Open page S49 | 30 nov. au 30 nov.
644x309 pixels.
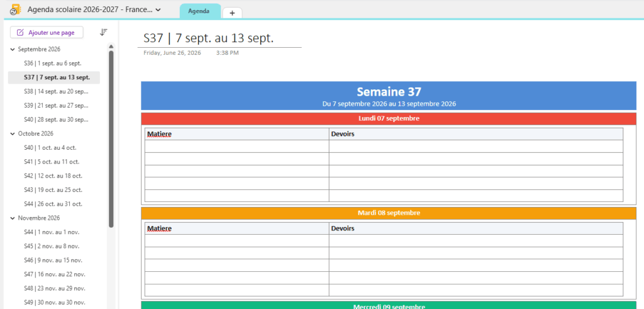pos(54,303)
